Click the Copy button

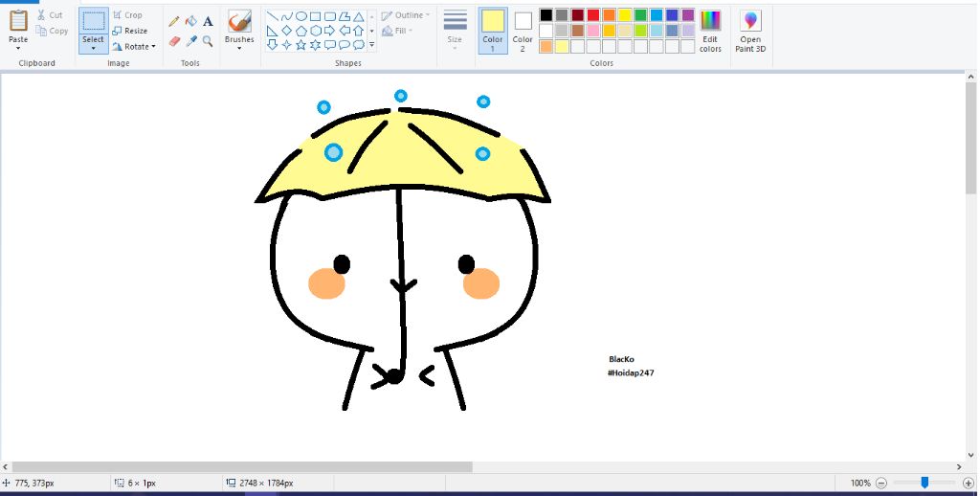click(x=52, y=31)
